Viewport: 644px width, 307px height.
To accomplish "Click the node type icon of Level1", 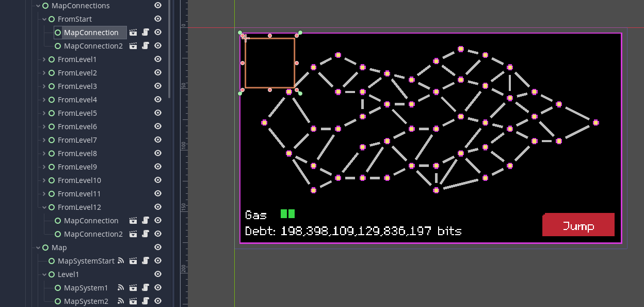I will pos(52,274).
